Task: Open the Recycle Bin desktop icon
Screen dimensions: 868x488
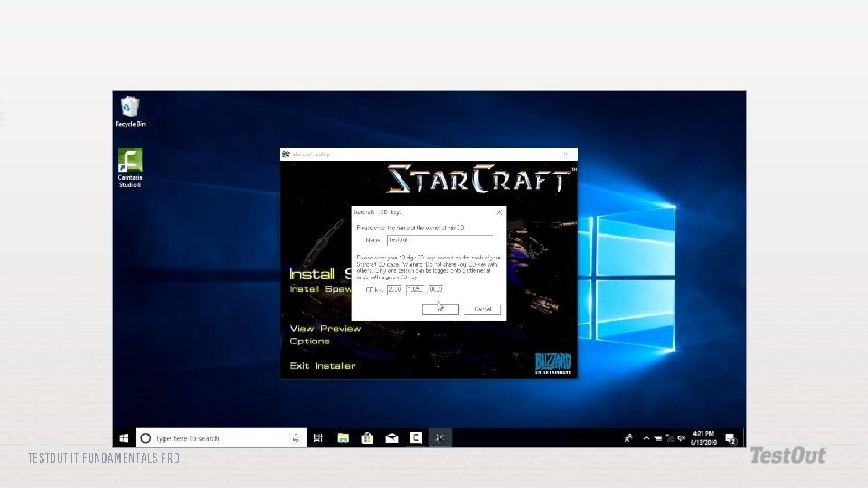Action: (130, 111)
